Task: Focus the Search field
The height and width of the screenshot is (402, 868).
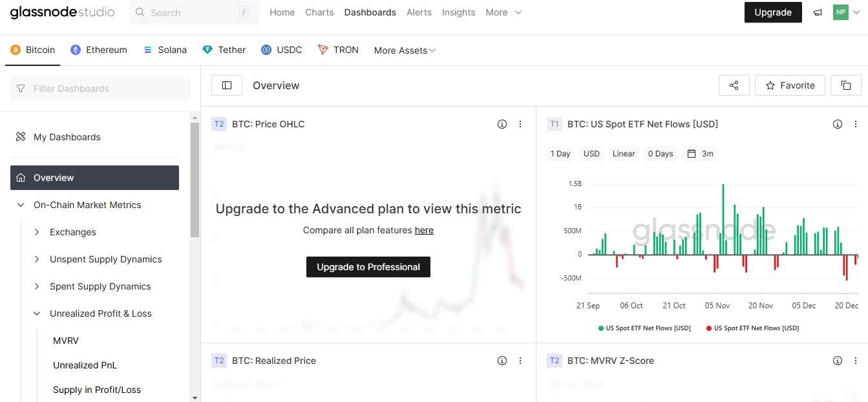Action: coord(195,12)
